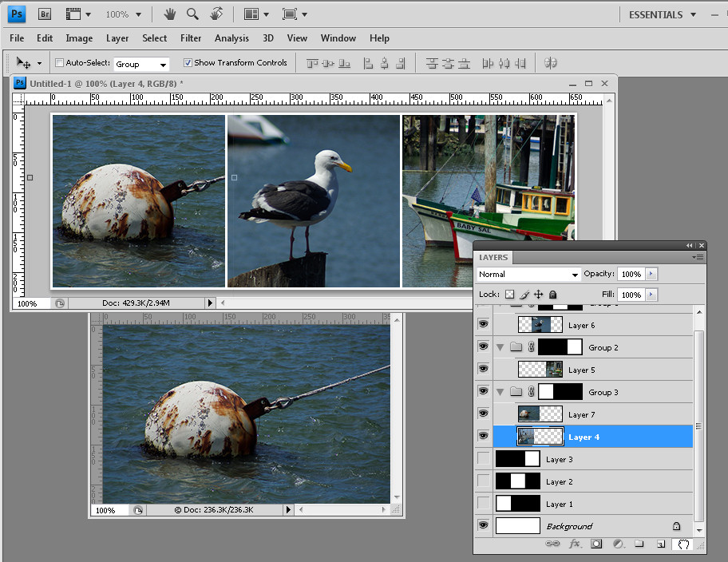The height and width of the screenshot is (562, 728).
Task: Open the Image menu
Action: (x=79, y=38)
